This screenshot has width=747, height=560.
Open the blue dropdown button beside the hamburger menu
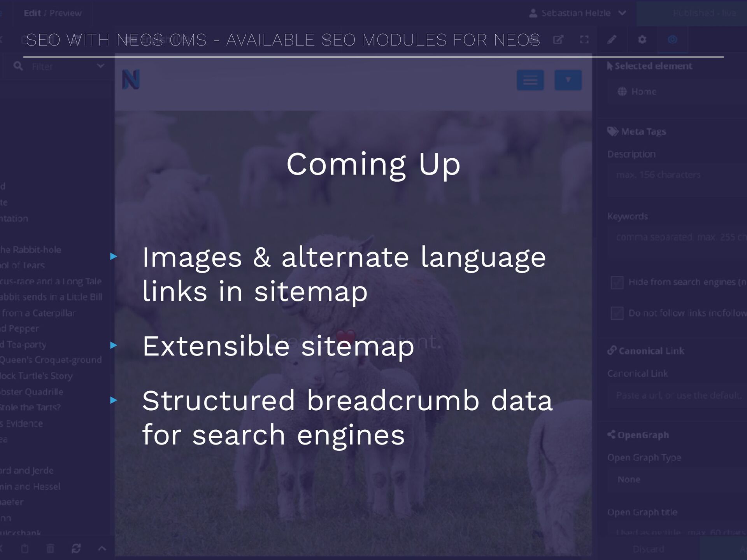pyautogui.click(x=568, y=80)
